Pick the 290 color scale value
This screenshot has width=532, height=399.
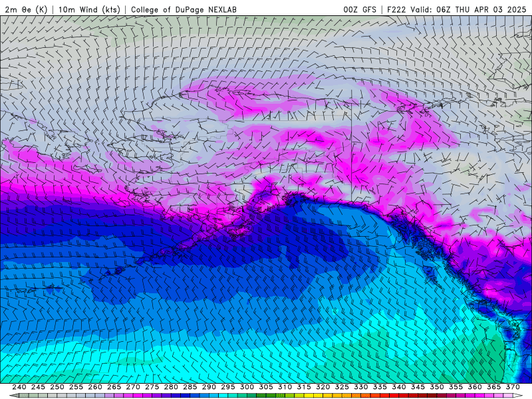pos(209,387)
